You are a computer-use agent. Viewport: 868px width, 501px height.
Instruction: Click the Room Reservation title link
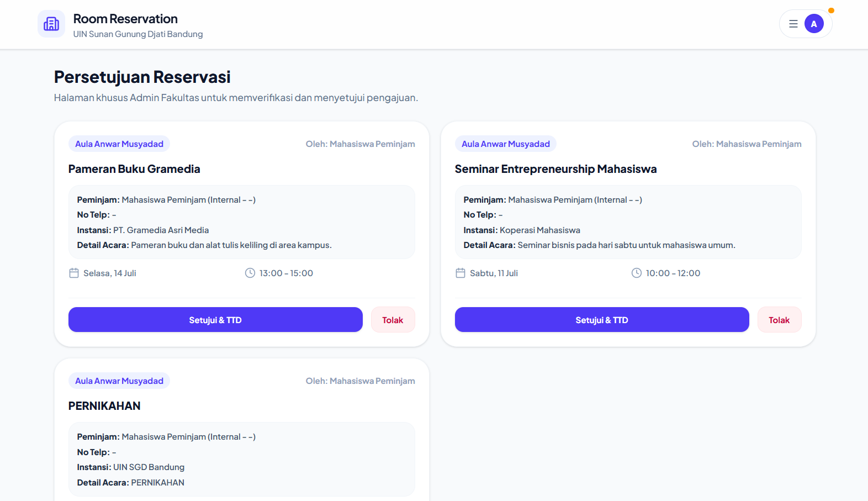coord(125,19)
